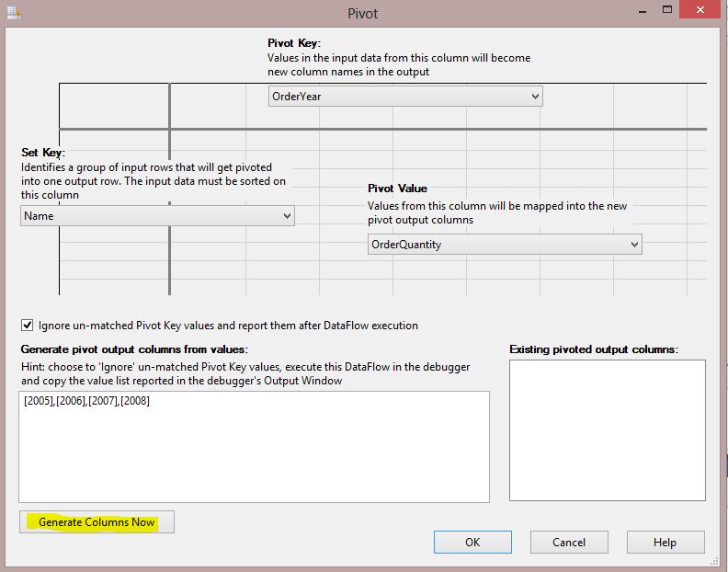Click the Set Key heading label
Image resolution: width=728 pixels, height=572 pixels.
click(43, 153)
